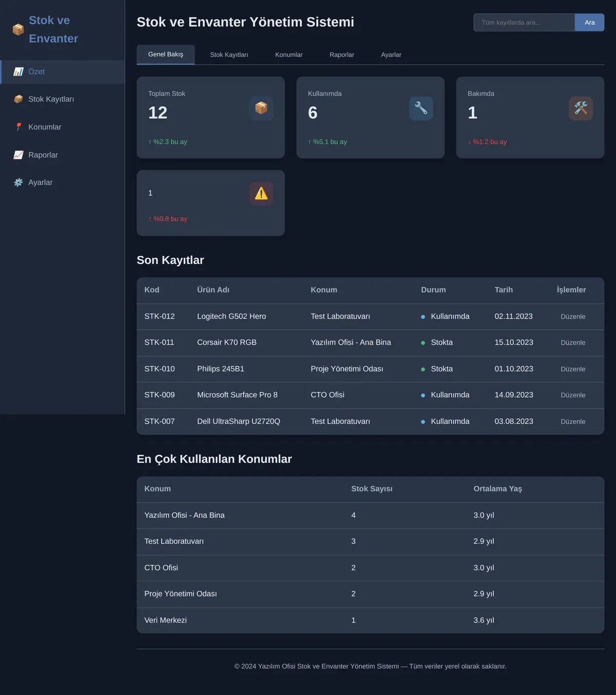616x695 pixels.
Task: Click the yellow warning triangle icon
Action: click(261, 194)
